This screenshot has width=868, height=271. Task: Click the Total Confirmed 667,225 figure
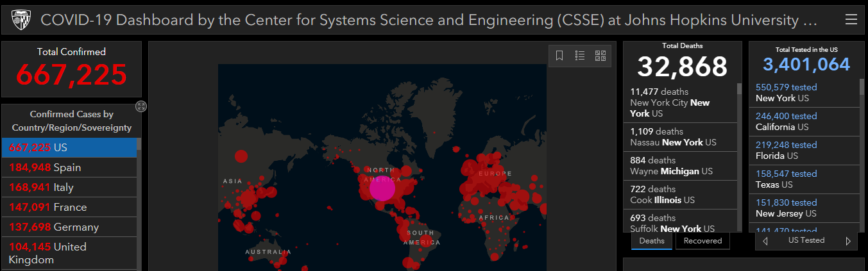coord(71,74)
